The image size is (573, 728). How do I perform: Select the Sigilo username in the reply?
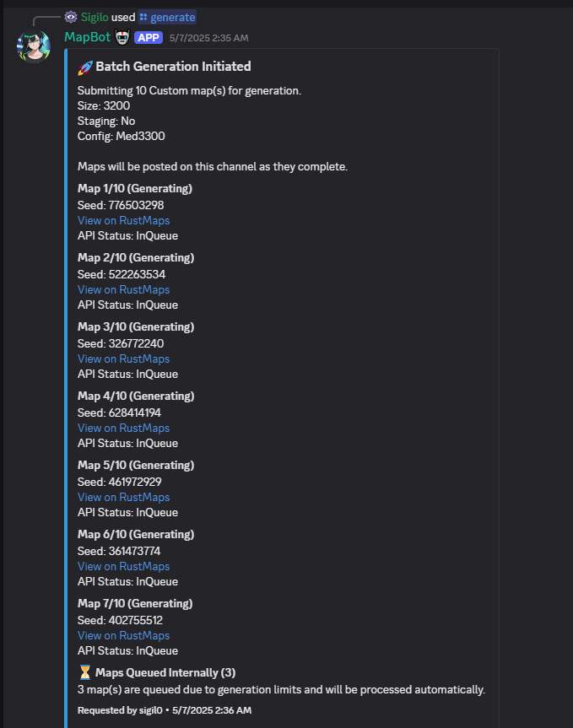point(95,16)
